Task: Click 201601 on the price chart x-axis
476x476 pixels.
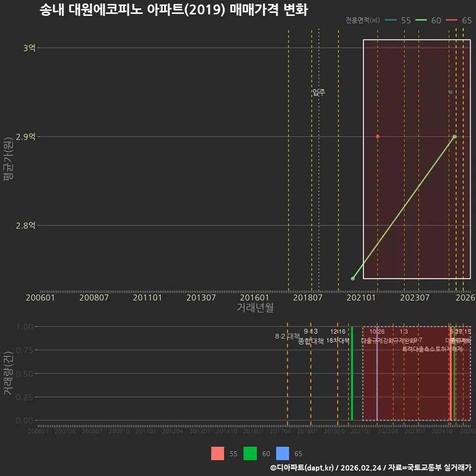Action: (x=254, y=297)
